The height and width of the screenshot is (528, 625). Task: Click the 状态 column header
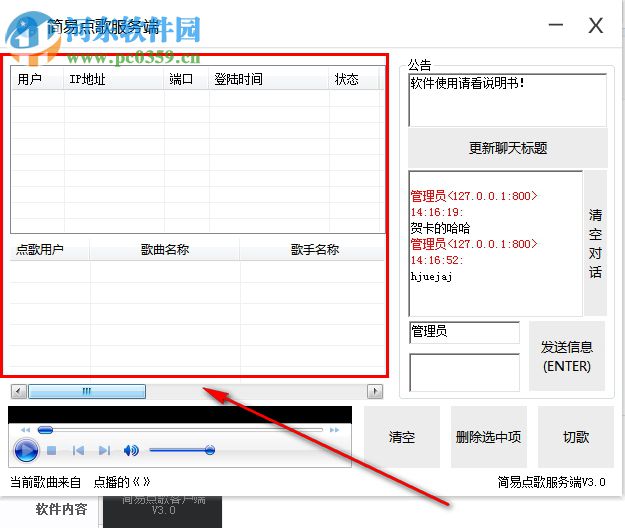point(354,79)
